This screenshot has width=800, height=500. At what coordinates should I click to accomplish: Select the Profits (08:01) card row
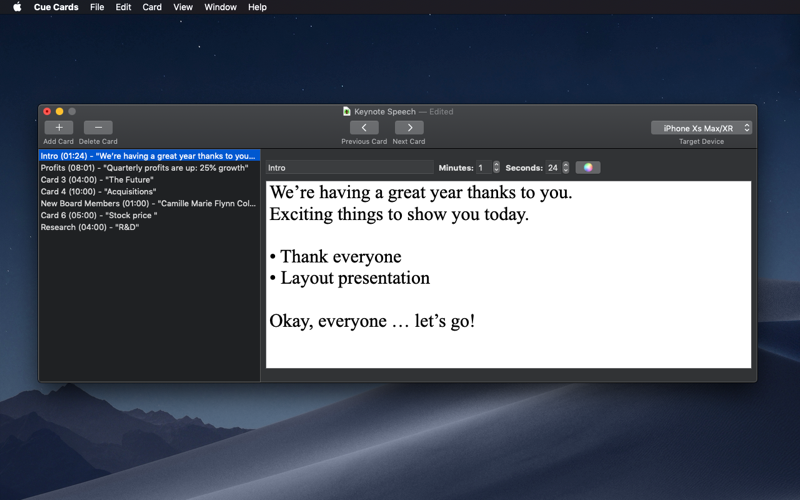[x=149, y=168]
